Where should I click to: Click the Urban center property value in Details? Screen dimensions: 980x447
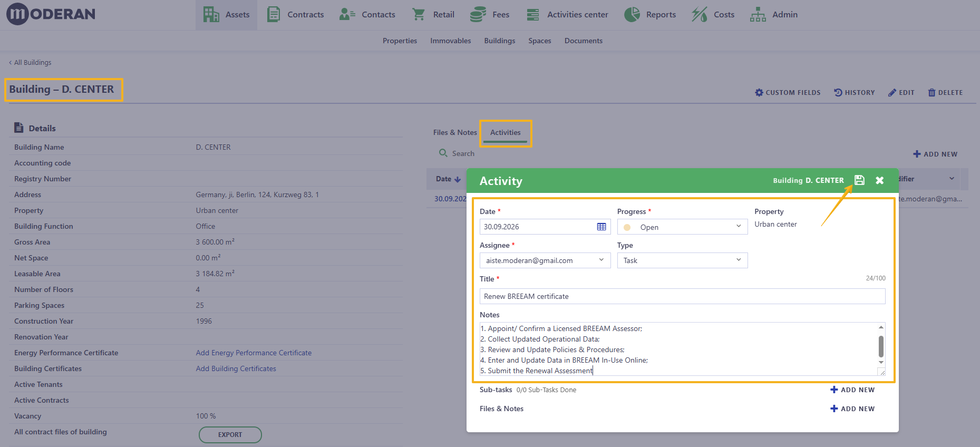click(x=217, y=210)
